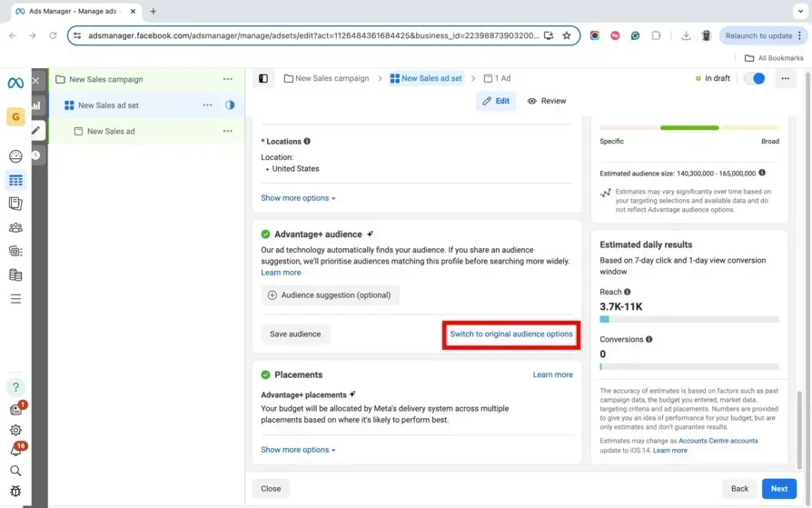Open Learn more about iOS 14 updates
The width and height of the screenshot is (812, 508).
point(670,450)
